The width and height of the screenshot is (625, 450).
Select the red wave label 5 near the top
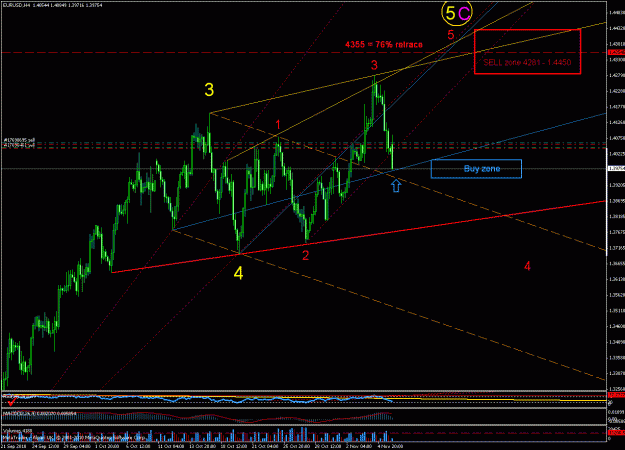click(x=450, y=35)
